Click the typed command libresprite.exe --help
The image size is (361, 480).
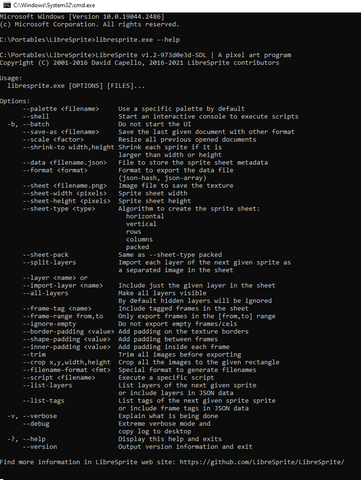click(x=138, y=40)
